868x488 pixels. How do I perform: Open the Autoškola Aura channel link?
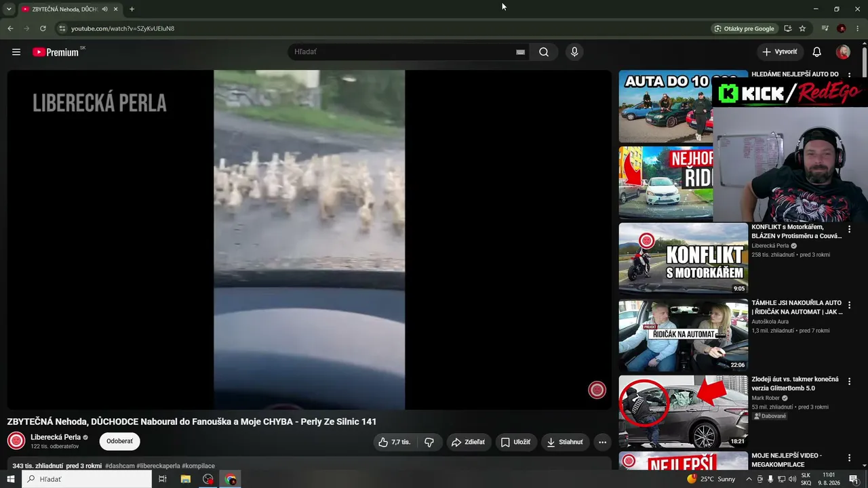point(770,322)
